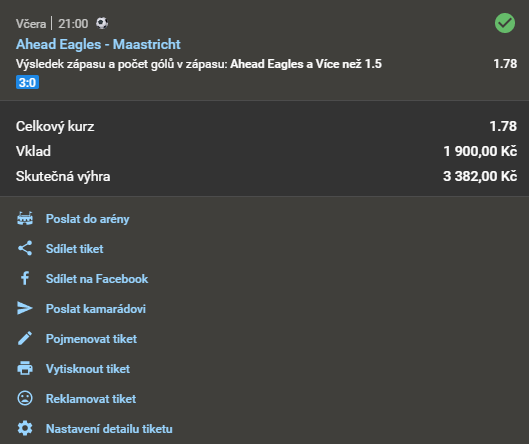This screenshot has height=444, width=529.
Task: Open Reklamovat tiket
Action: coord(91,399)
